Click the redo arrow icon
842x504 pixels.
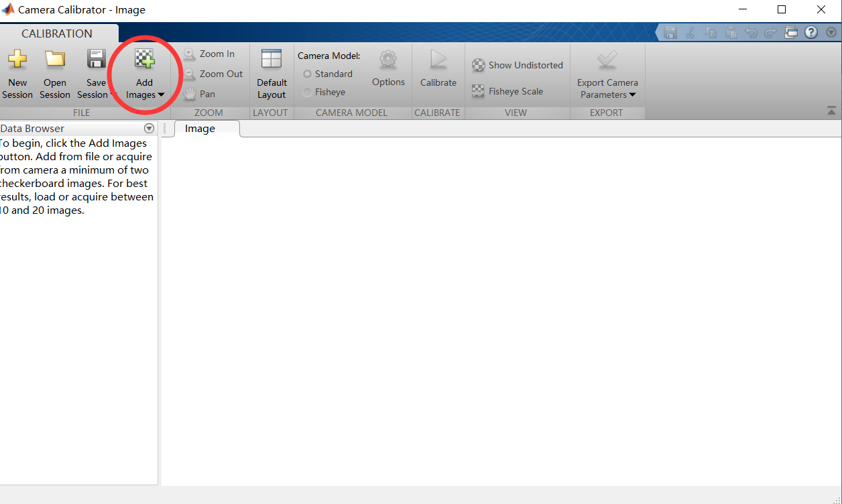[770, 32]
